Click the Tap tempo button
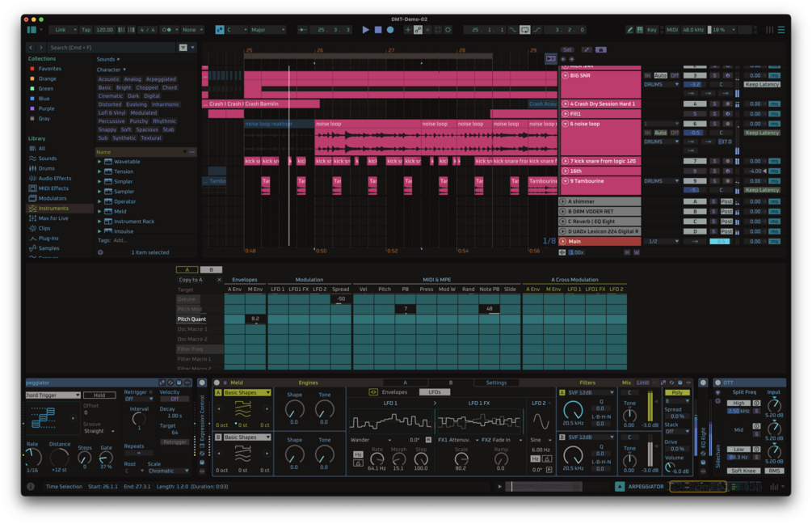This screenshot has height=524, width=812. 86,30
